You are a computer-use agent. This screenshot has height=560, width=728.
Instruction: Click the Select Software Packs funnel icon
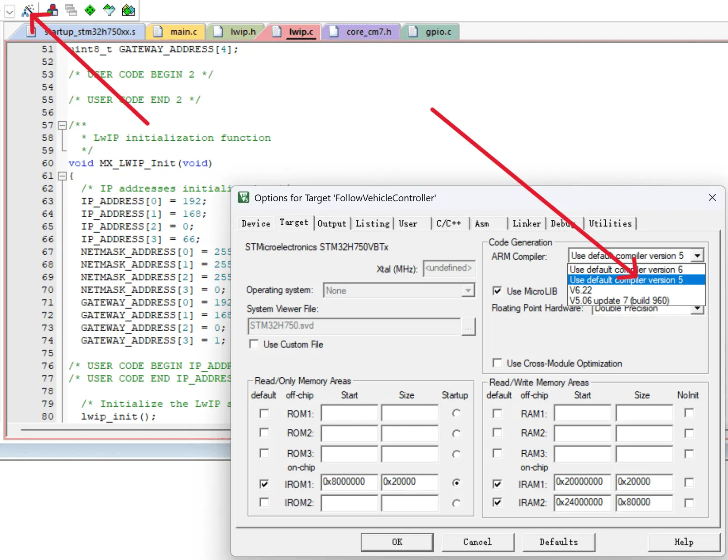tap(109, 9)
